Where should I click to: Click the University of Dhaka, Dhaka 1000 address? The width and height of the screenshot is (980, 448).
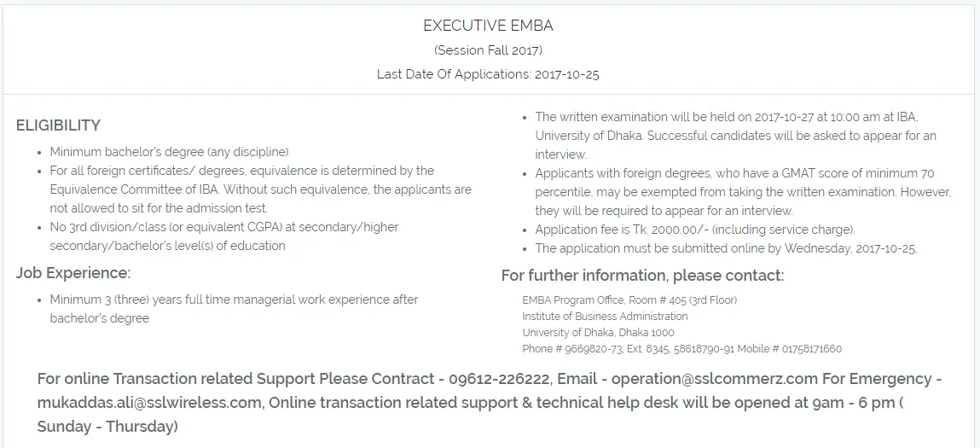(598, 332)
